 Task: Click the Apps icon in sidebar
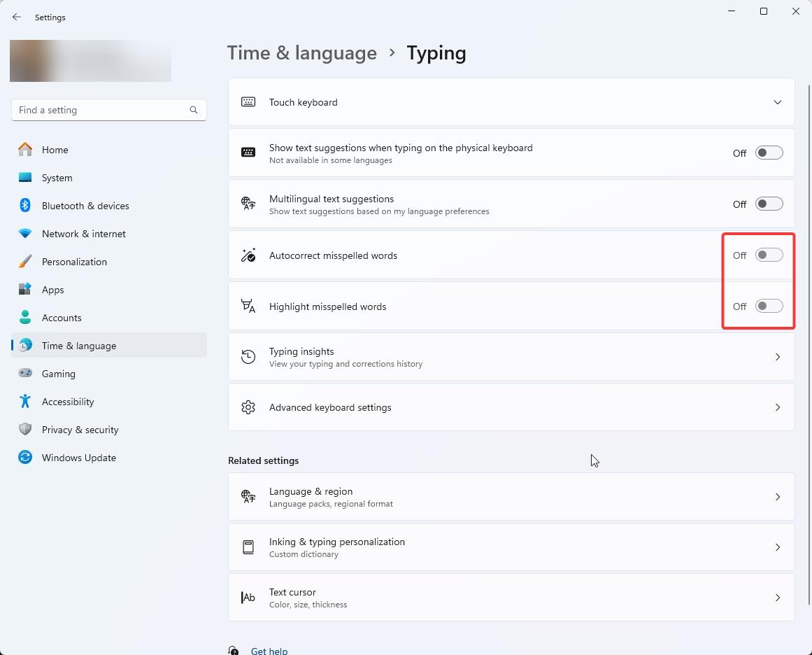[25, 289]
